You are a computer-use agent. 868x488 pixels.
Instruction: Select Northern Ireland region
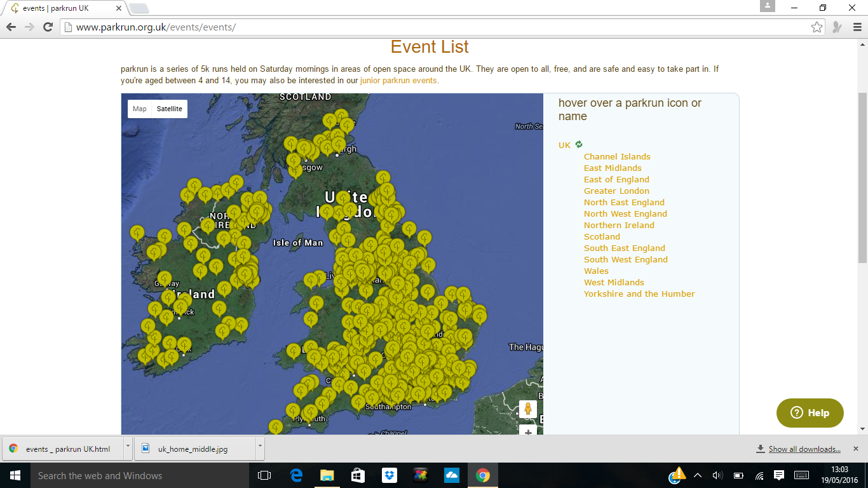(619, 225)
